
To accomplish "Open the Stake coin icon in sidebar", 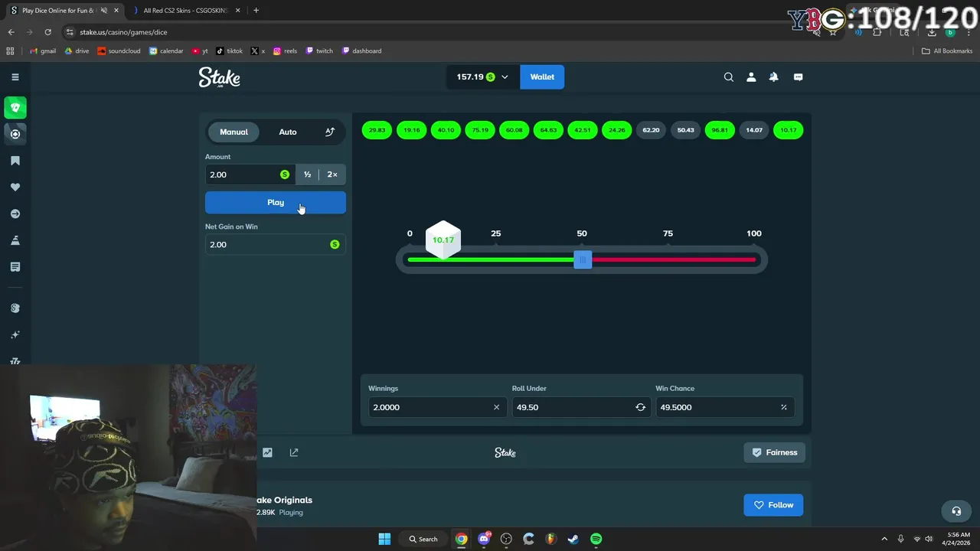I will 15,308.
